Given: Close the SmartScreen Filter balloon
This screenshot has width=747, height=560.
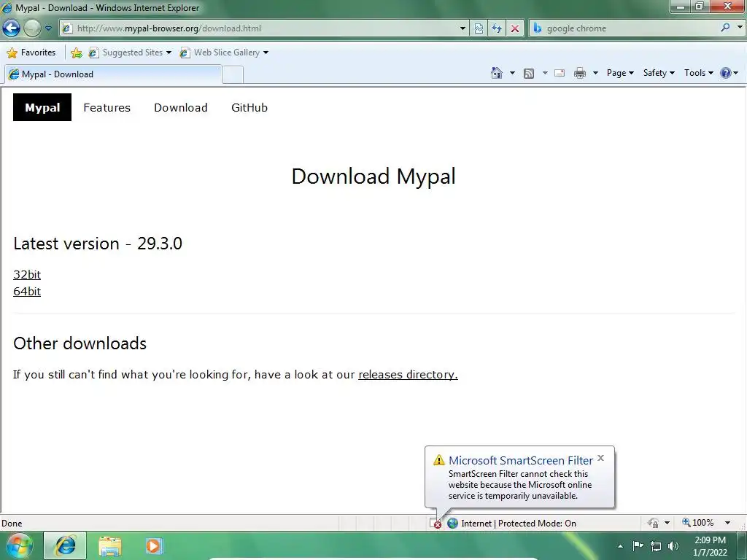Looking at the screenshot, I should pos(601,458).
